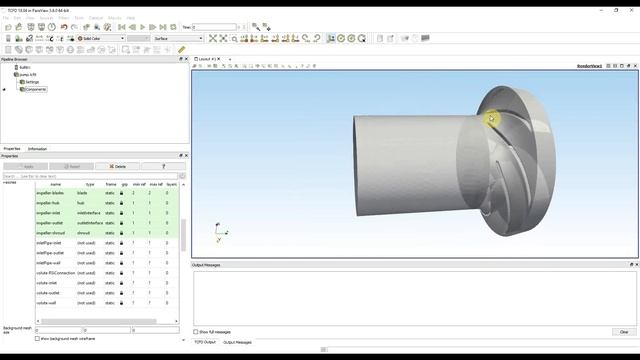Click the Open file toolbar icon
Viewport: 640px width, 360px height.
pyautogui.click(x=8, y=27)
